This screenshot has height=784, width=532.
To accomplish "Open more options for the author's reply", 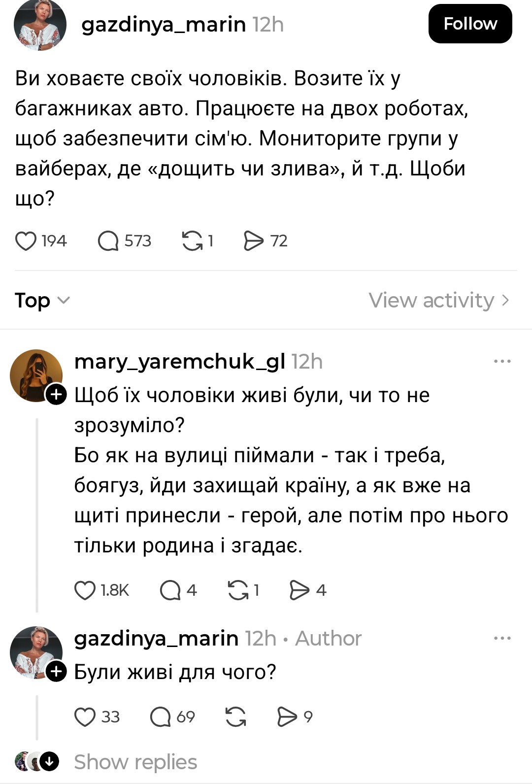I will coord(502,639).
